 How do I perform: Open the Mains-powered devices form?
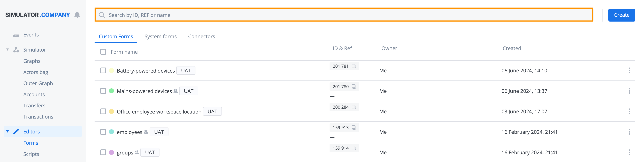(144, 91)
